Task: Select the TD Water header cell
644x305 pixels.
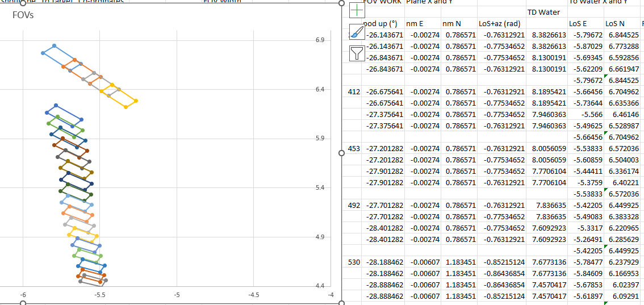Action: coord(543,12)
